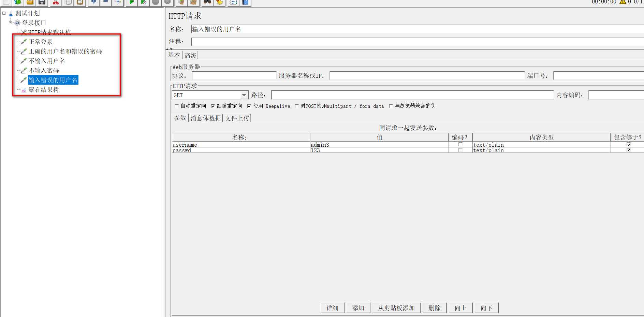
Task: Click the Toggle enable/disable toolbar icon
Action: (118, 2)
